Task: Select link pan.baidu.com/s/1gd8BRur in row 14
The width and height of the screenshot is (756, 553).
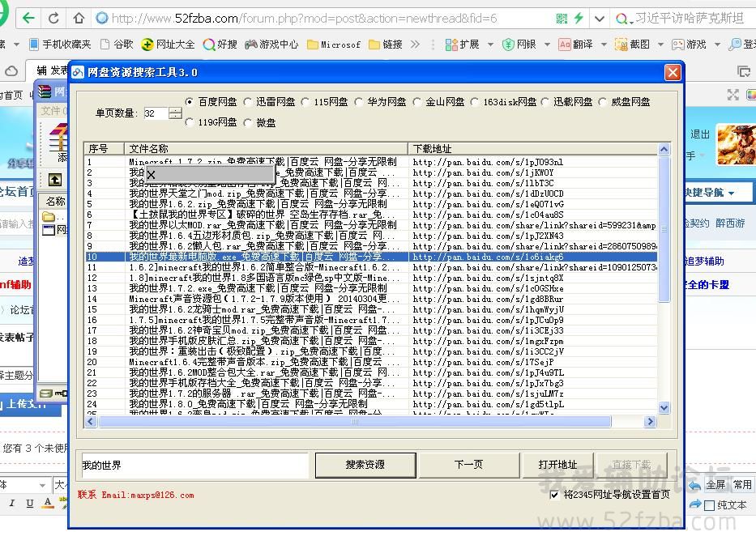Action: click(x=488, y=299)
